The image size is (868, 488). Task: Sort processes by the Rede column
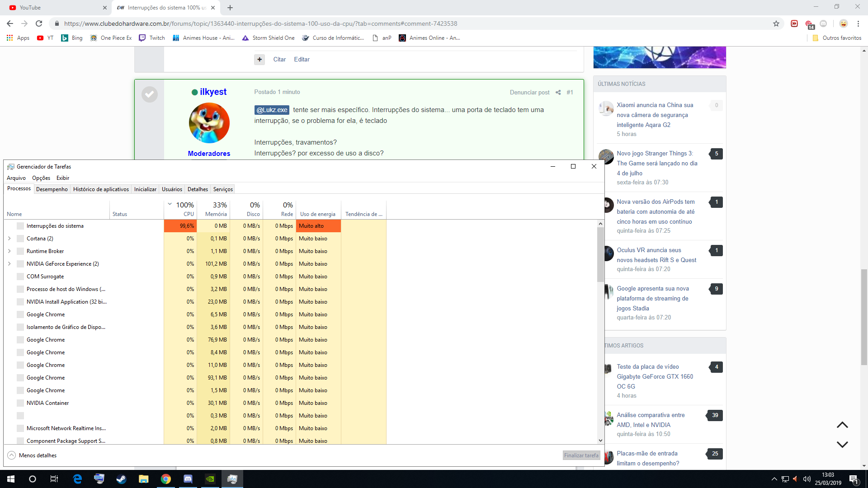(280, 209)
